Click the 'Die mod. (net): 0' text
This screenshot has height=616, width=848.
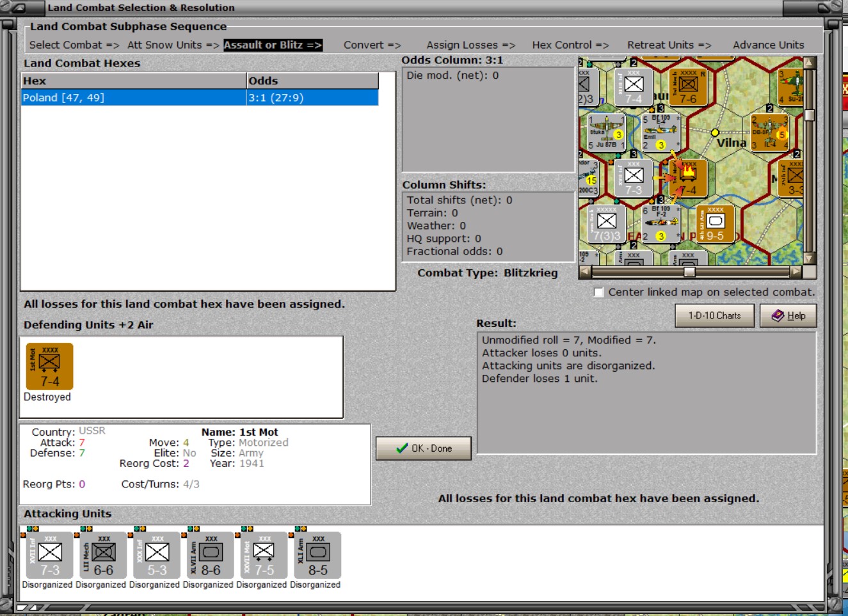click(452, 75)
